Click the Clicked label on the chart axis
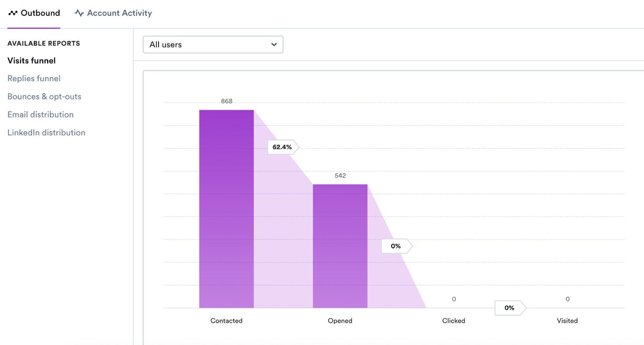644x345 pixels. click(x=454, y=320)
